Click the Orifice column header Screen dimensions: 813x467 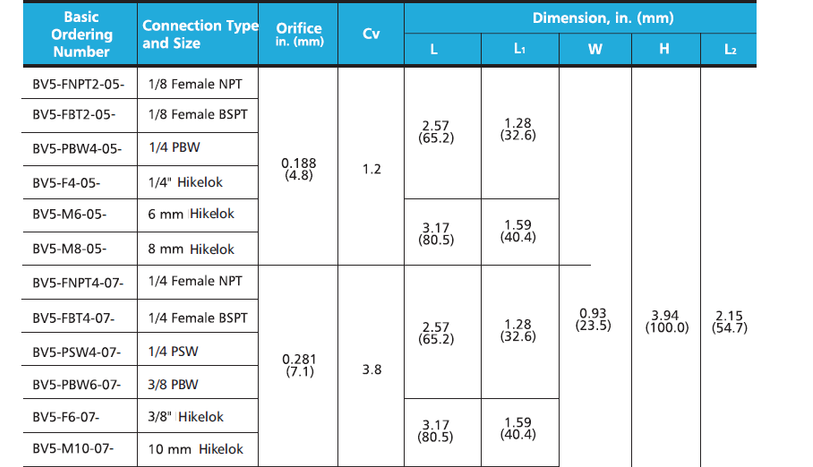[299, 34]
